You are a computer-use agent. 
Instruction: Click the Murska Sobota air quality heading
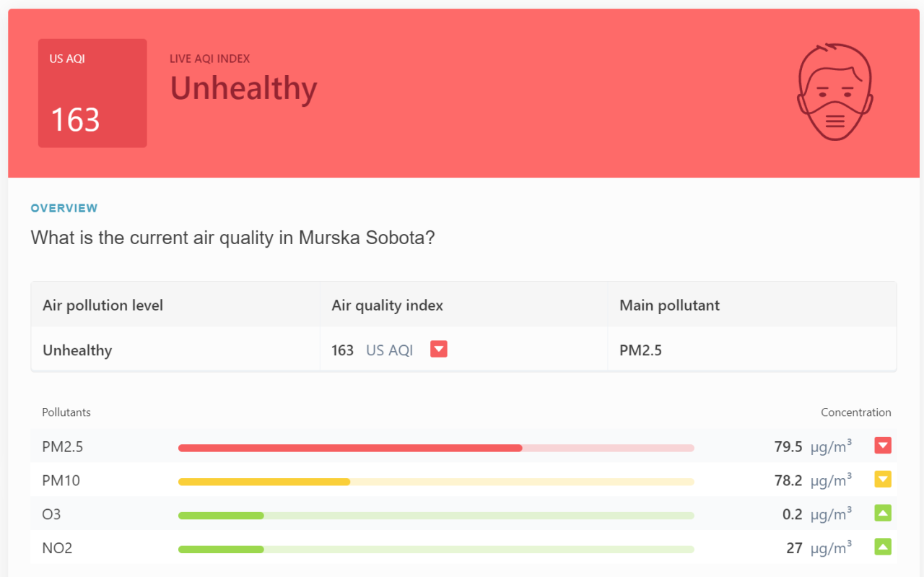[x=232, y=238]
